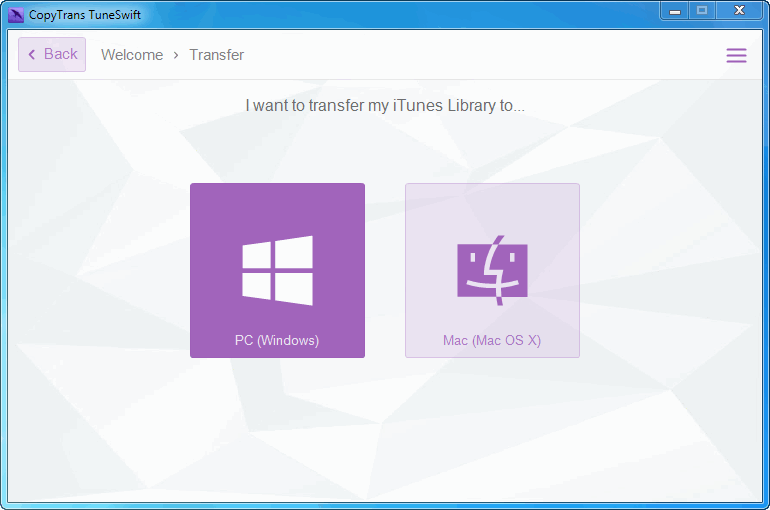The height and width of the screenshot is (510, 770).
Task: Click the CopyTrans TuneSwift title bar icon
Action: coord(16,15)
